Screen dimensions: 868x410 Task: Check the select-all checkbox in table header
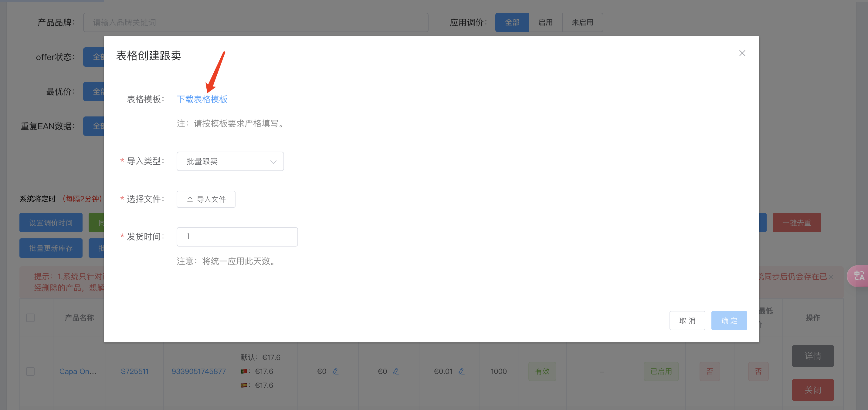pos(30,318)
